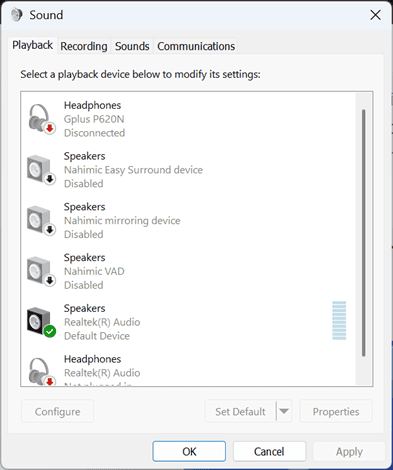Viewport: 393px width, 470px height.
Task: Click the Sound speaker icon in title bar
Action: pos(16,15)
